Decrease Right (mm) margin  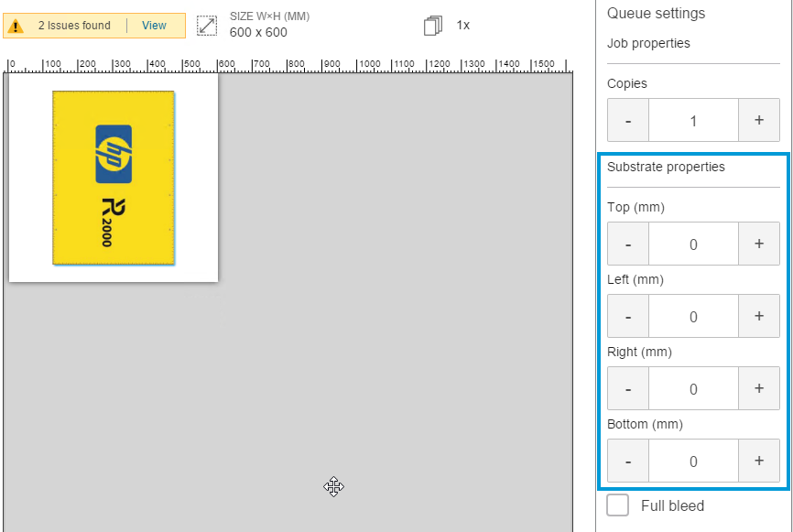coord(628,388)
